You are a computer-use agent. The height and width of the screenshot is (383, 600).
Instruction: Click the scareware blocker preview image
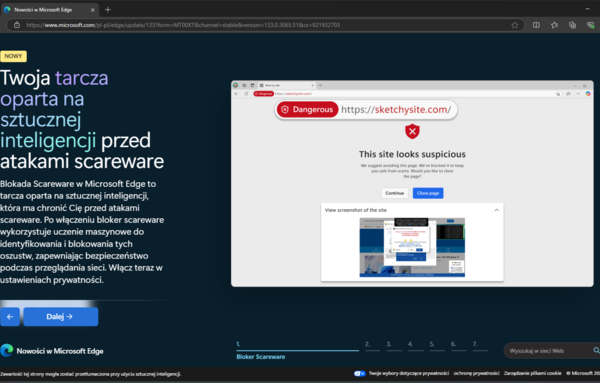[412, 183]
